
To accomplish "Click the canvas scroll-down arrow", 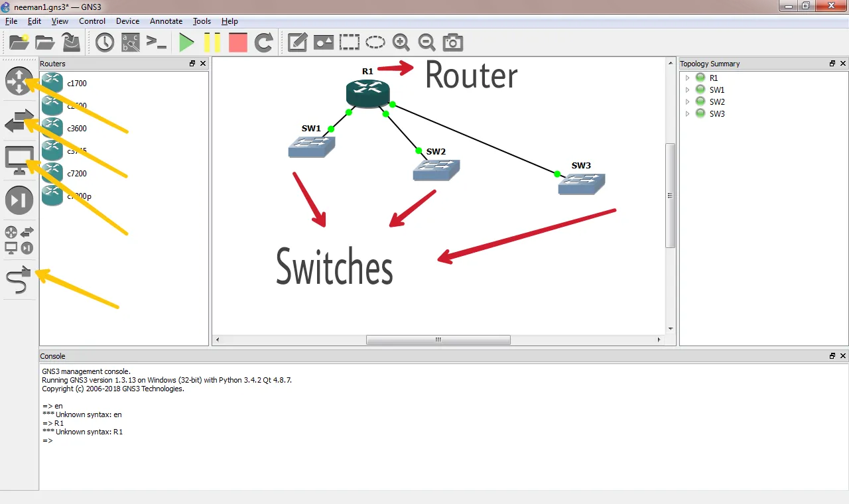I will tap(670, 328).
